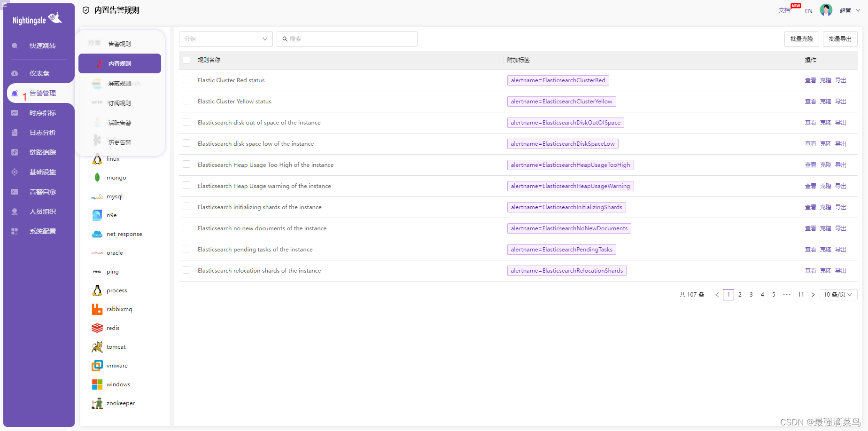Viewport: 868px width, 431px height.
Task: Open the 日志分析 log analysis icon
Action: click(x=15, y=133)
